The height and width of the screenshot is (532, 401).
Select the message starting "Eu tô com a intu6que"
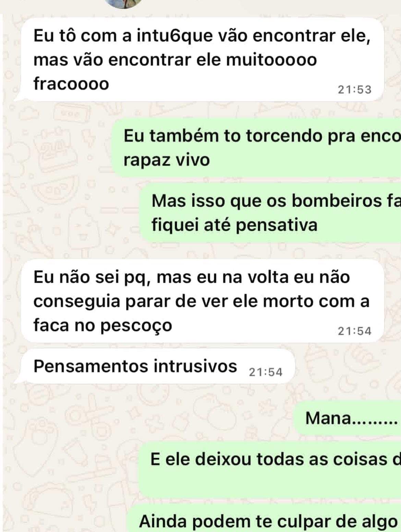pyautogui.click(x=202, y=60)
